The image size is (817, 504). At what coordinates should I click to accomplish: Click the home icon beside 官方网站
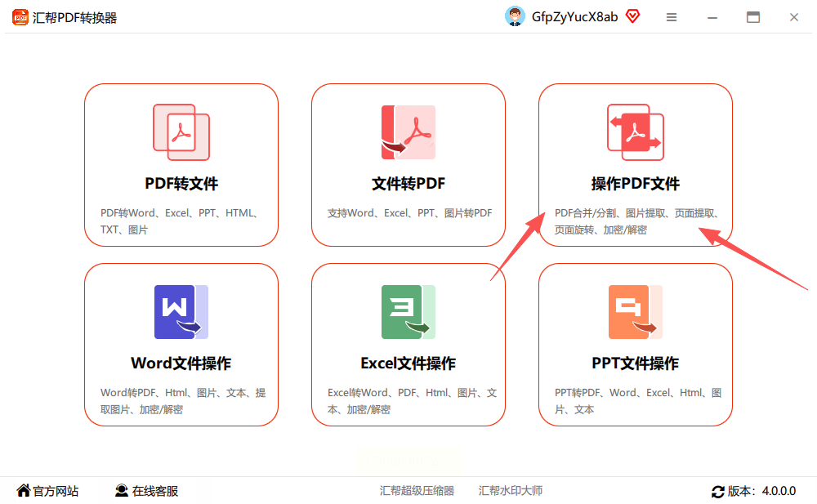coord(24,490)
